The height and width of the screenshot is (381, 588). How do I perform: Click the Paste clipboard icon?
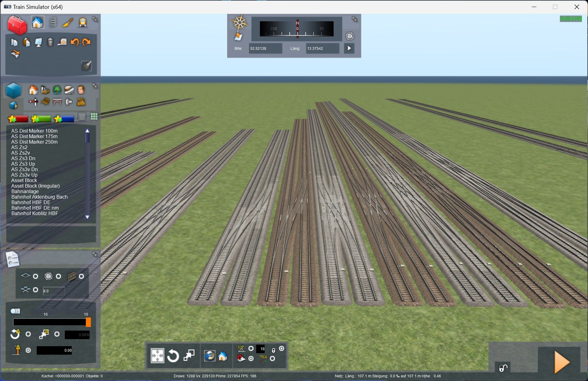point(26,42)
